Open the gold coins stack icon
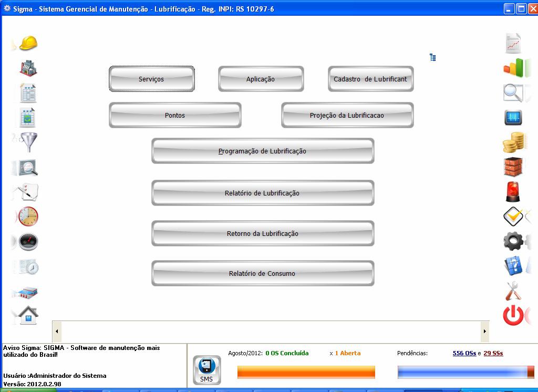This screenshot has height=392, width=538. click(x=513, y=142)
